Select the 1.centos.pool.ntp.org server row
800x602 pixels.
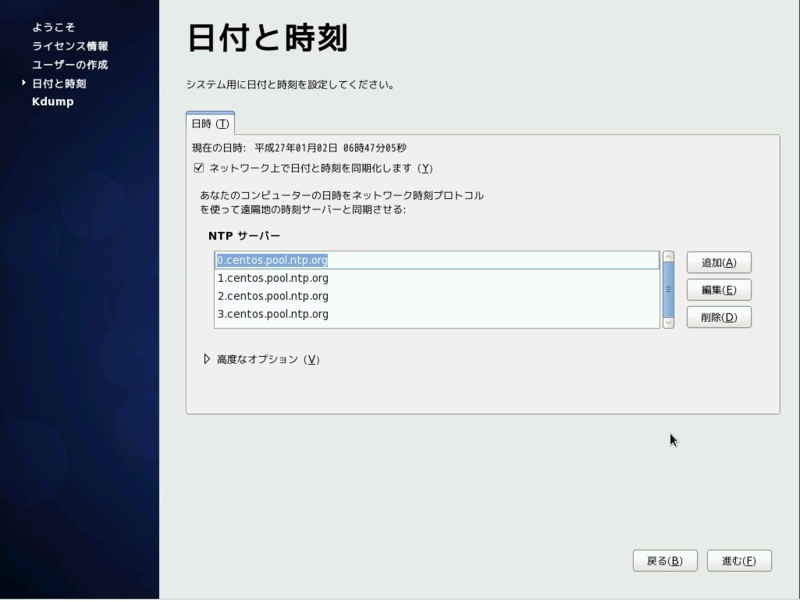click(x=437, y=278)
